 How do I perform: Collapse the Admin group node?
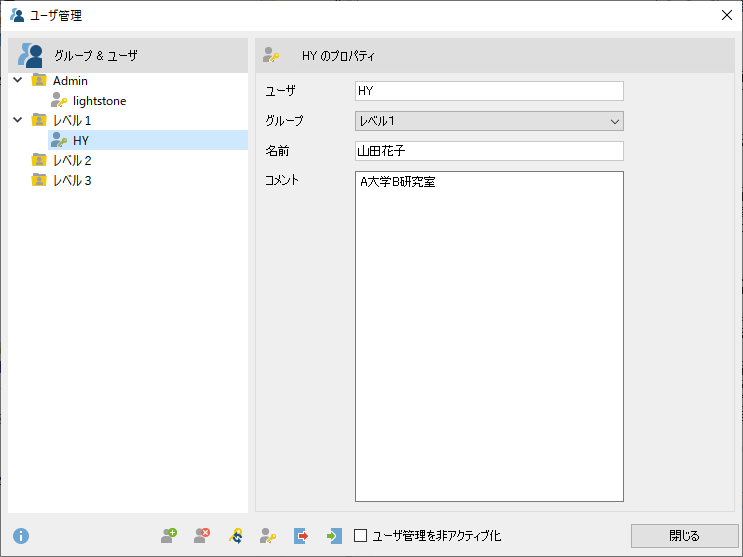18,80
